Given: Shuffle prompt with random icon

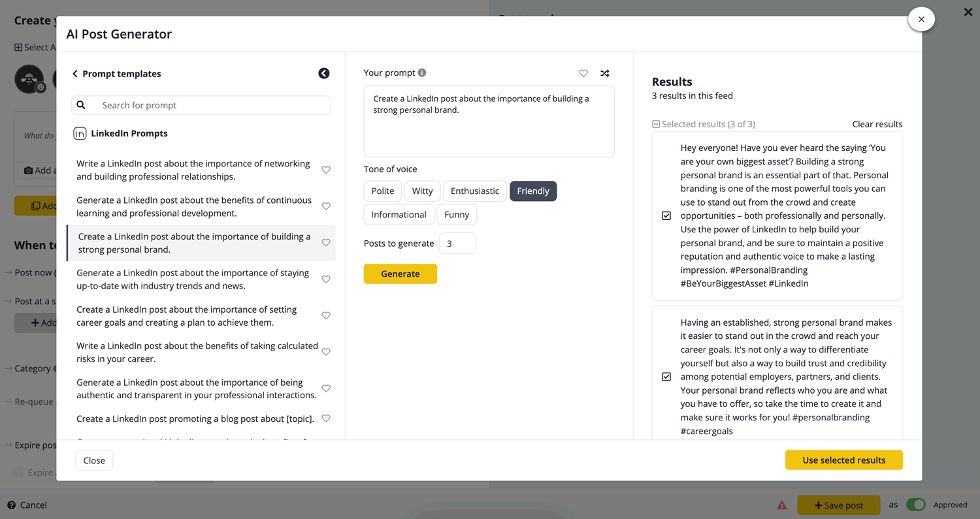Looking at the screenshot, I should coord(605,73).
